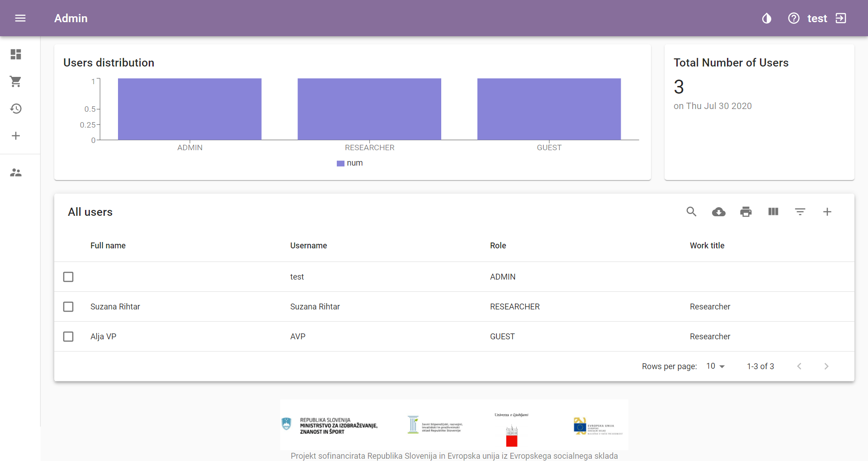868x461 pixels.
Task: Open the hamburger navigation menu
Action: (x=20, y=18)
